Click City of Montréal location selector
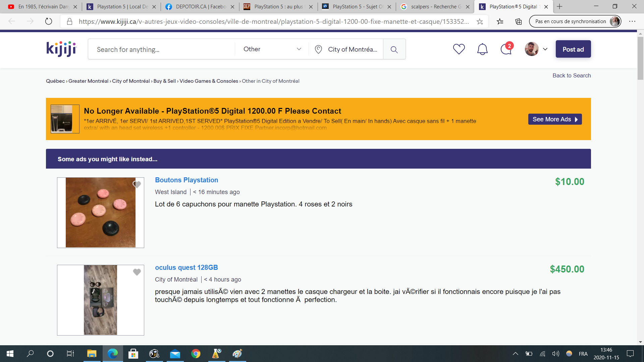This screenshot has width=644, height=362. 346,49
